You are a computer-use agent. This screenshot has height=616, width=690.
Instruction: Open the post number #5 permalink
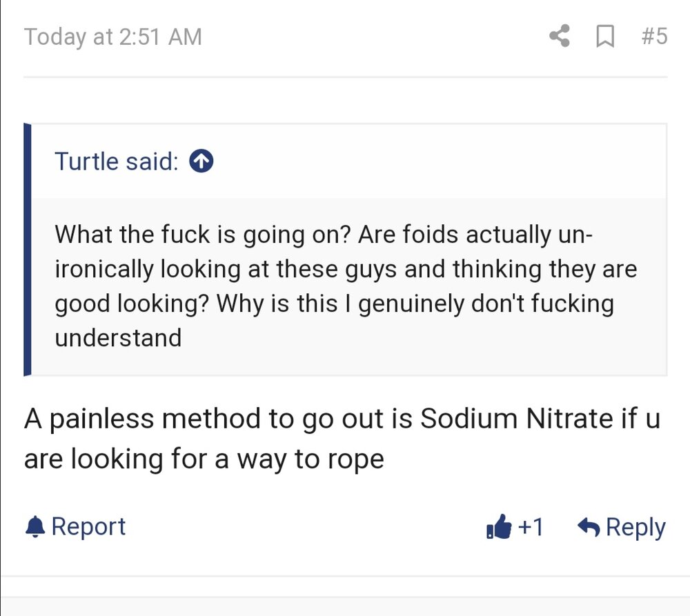(x=653, y=37)
